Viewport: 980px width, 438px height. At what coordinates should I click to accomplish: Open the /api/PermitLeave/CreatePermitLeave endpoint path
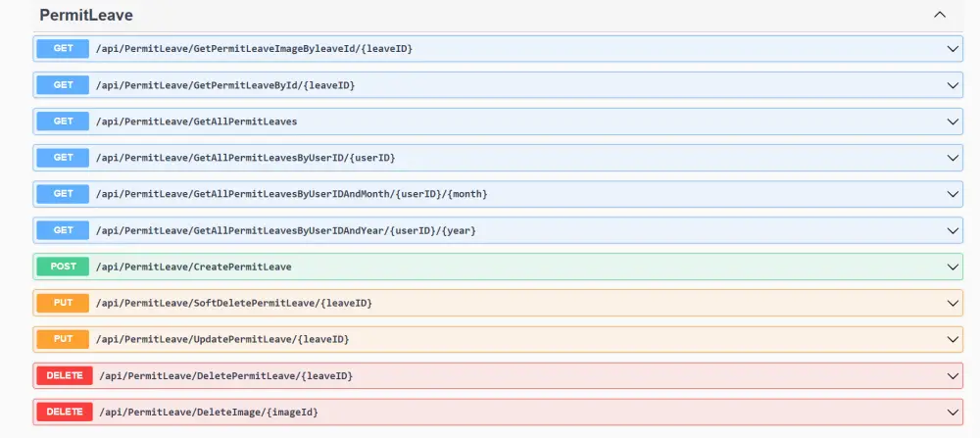coord(194,267)
